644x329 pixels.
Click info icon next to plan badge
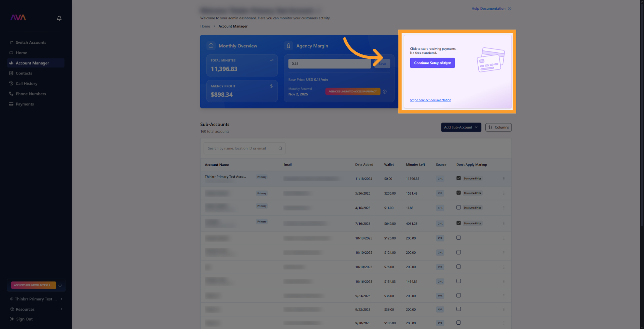click(x=385, y=92)
